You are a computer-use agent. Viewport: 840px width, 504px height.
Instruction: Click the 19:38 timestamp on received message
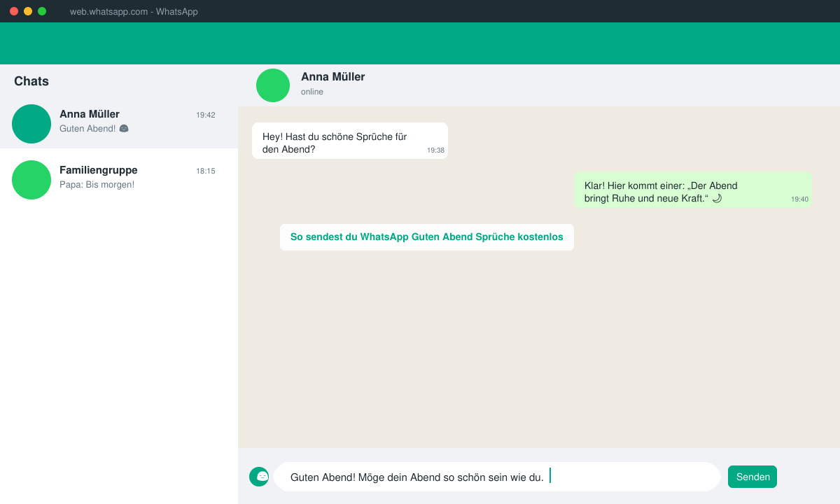(x=436, y=150)
